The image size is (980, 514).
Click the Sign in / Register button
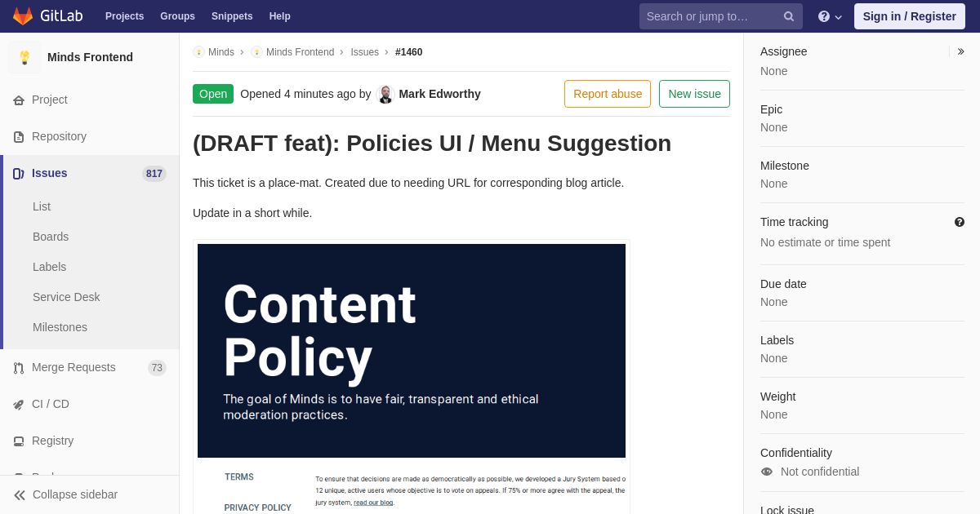[x=910, y=16]
